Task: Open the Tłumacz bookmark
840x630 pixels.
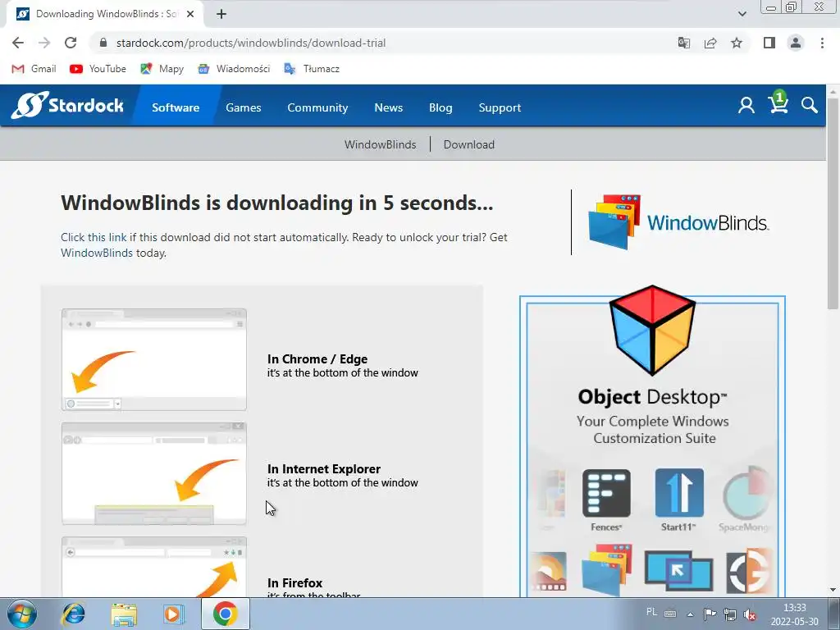Action: point(312,69)
